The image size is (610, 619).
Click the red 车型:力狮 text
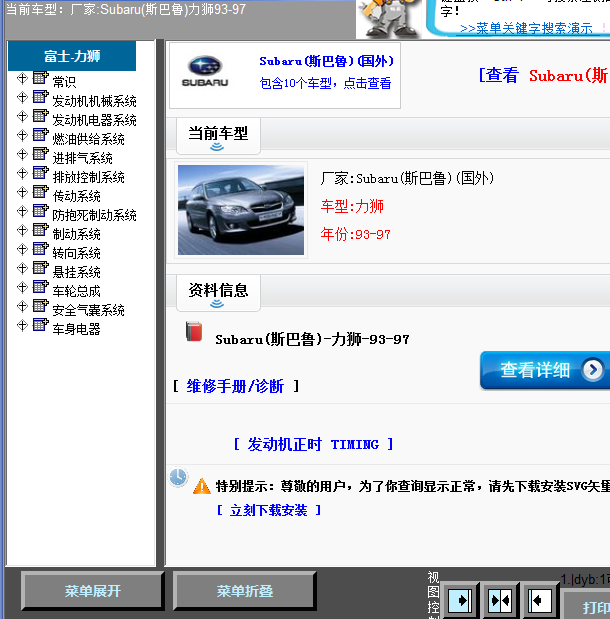[x=352, y=206]
